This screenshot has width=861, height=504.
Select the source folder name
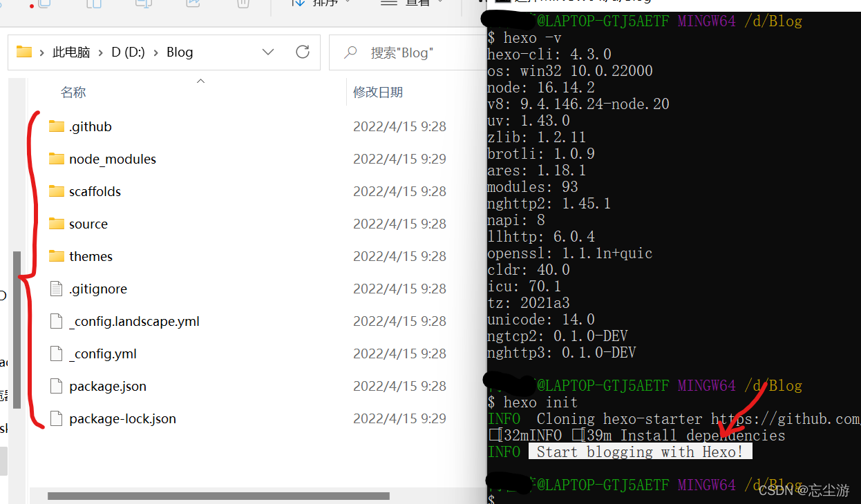[x=88, y=224]
